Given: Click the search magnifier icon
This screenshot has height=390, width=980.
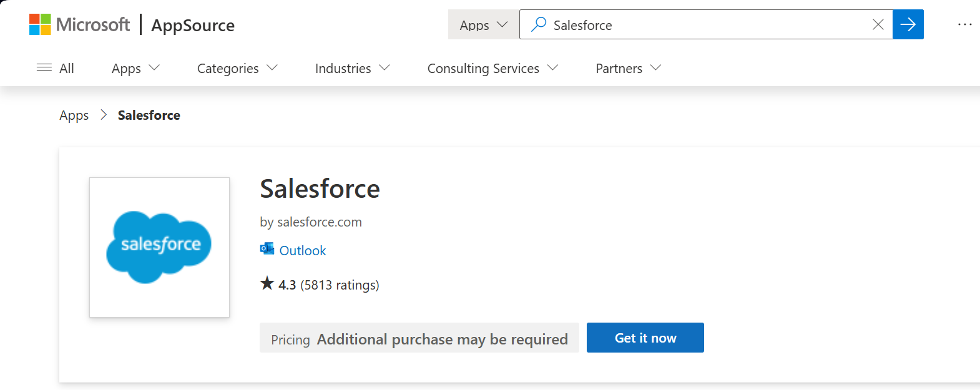Looking at the screenshot, I should [x=539, y=24].
